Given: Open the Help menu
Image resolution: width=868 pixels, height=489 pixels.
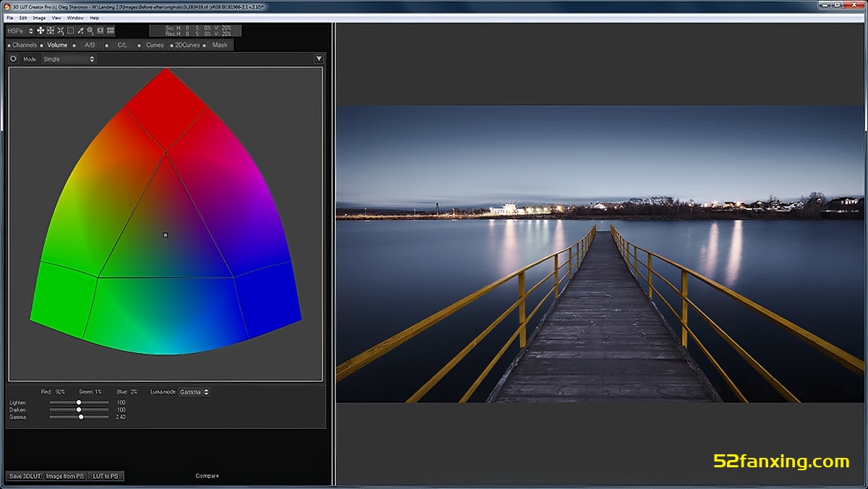Looking at the screenshot, I should tap(94, 17).
